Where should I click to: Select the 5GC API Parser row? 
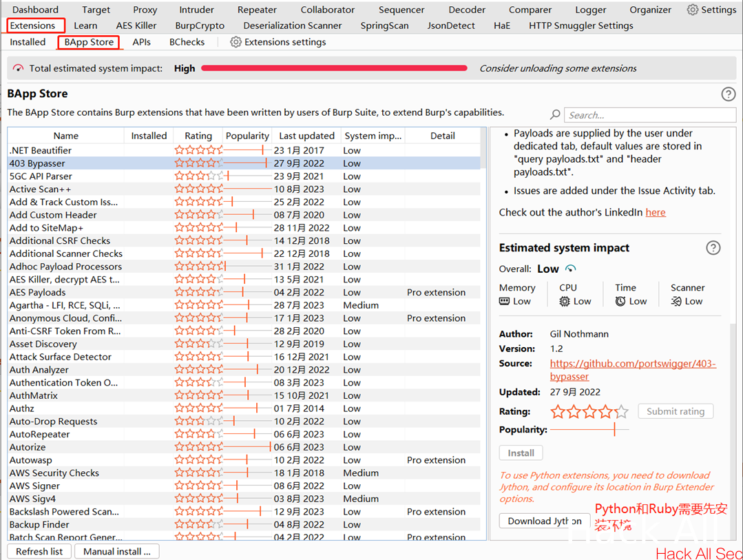coord(244,176)
